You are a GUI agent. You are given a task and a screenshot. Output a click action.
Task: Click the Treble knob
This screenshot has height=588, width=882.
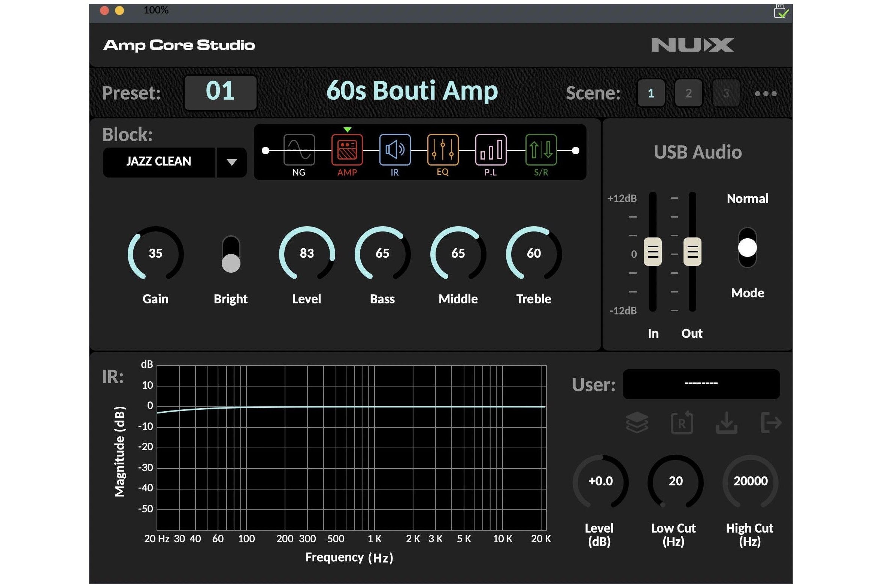tap(534, 254)
